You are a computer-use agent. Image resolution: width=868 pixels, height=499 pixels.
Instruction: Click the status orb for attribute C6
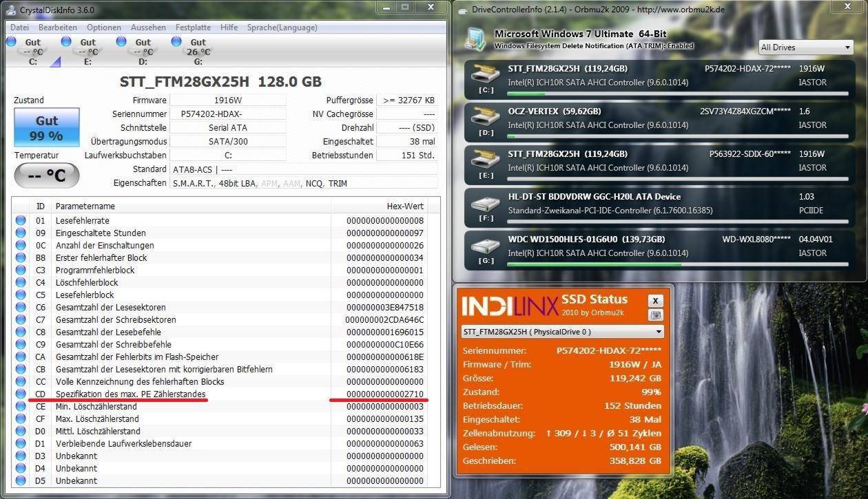[21, 307]
